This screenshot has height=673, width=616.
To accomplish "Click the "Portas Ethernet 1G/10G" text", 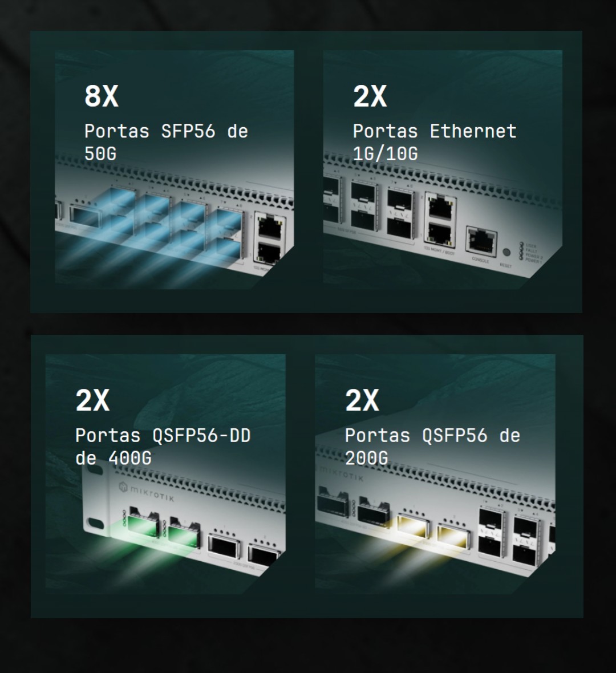I will tap(435, 142).
